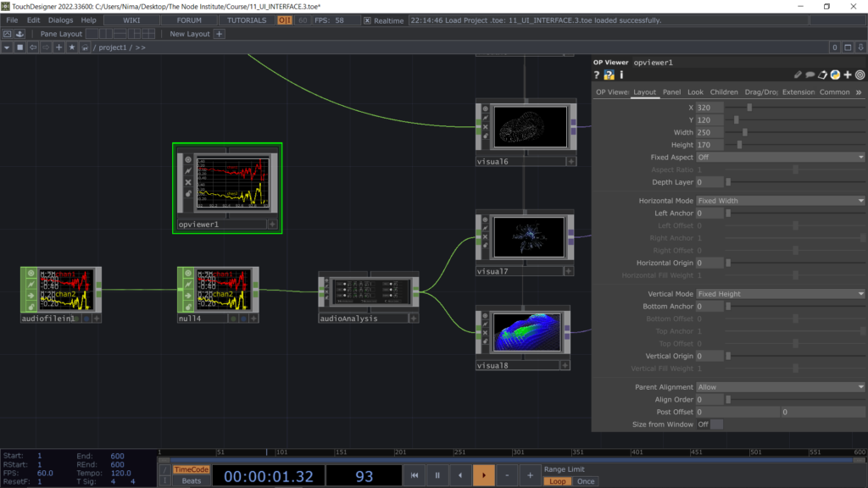Toggle bypass X flag on opviewer1 node
The height and width of the screenshot is (488, 868).
[x=188, y=182]
